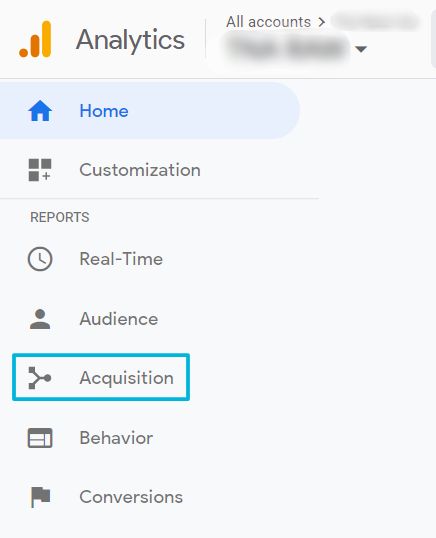
Task: Open the Conversions reports label
Action: (x=131, y=497)
